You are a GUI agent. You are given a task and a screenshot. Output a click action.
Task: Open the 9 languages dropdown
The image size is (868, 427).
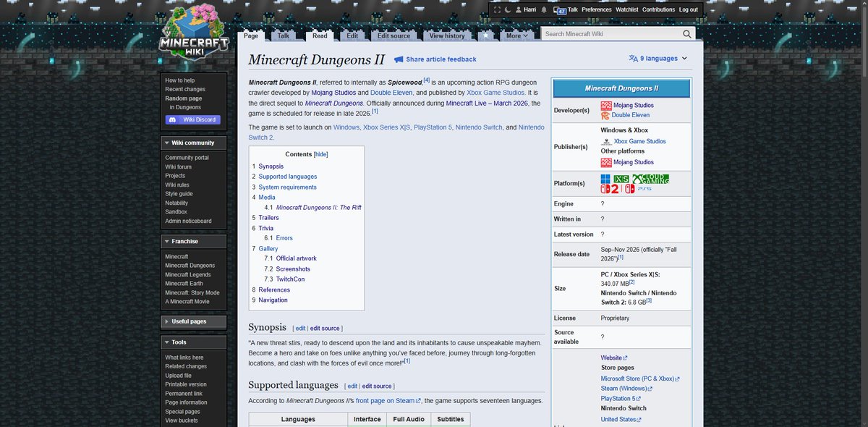(658, 59)
